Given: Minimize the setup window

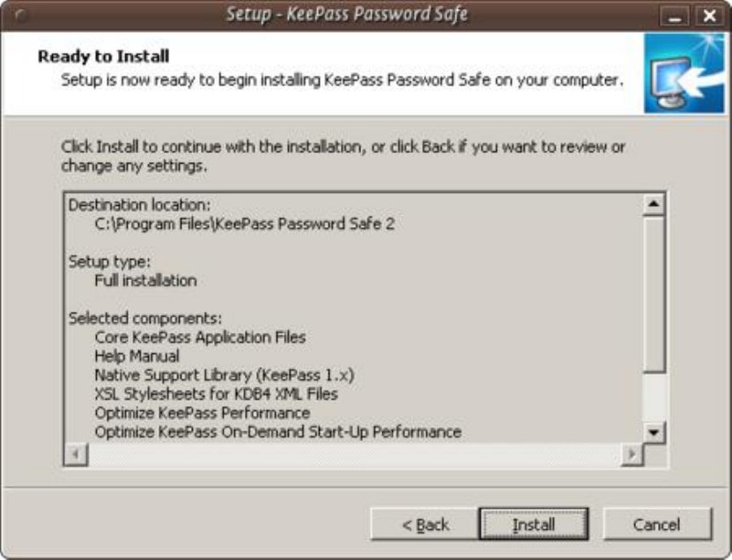Looking at the screenshot, I should 677,16.
